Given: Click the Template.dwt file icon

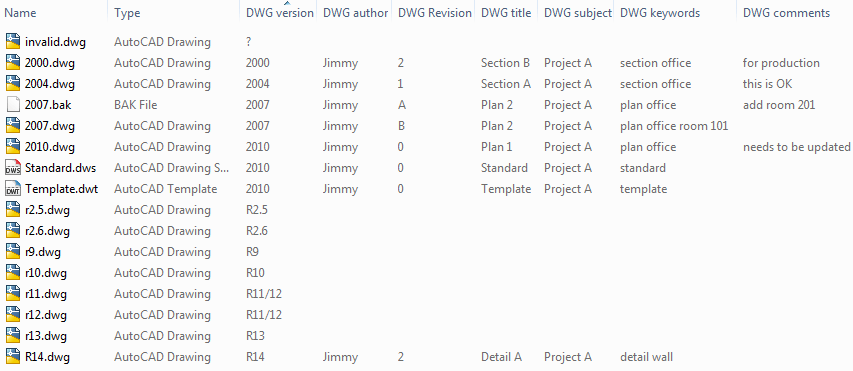Looking at the screenshot, I should pyautogui.click(x=13, y=189).
